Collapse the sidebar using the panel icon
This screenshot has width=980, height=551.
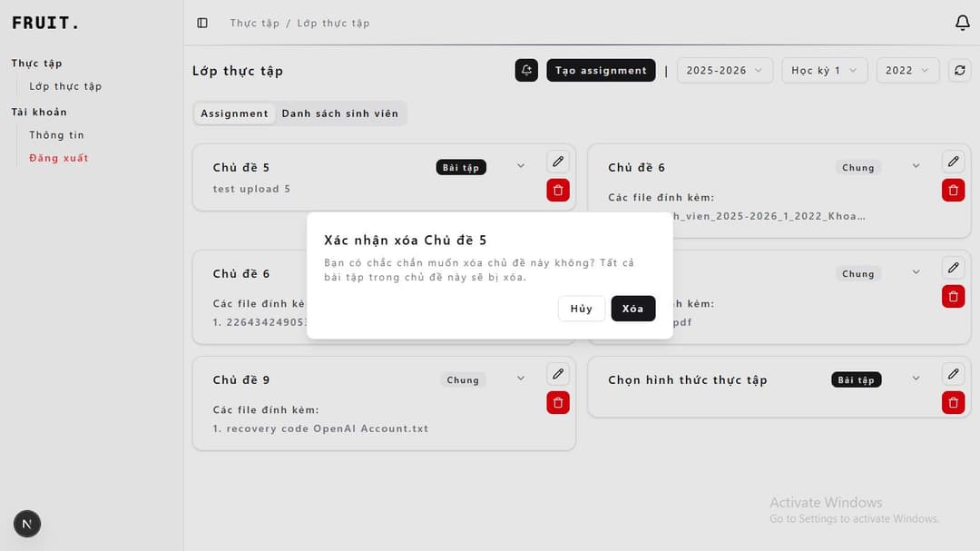(x=201, y=23)
